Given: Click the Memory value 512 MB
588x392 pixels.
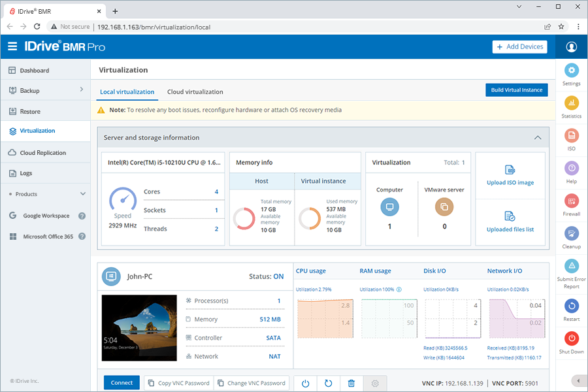Looking at the screenshot, I should [x=270, y=319].
